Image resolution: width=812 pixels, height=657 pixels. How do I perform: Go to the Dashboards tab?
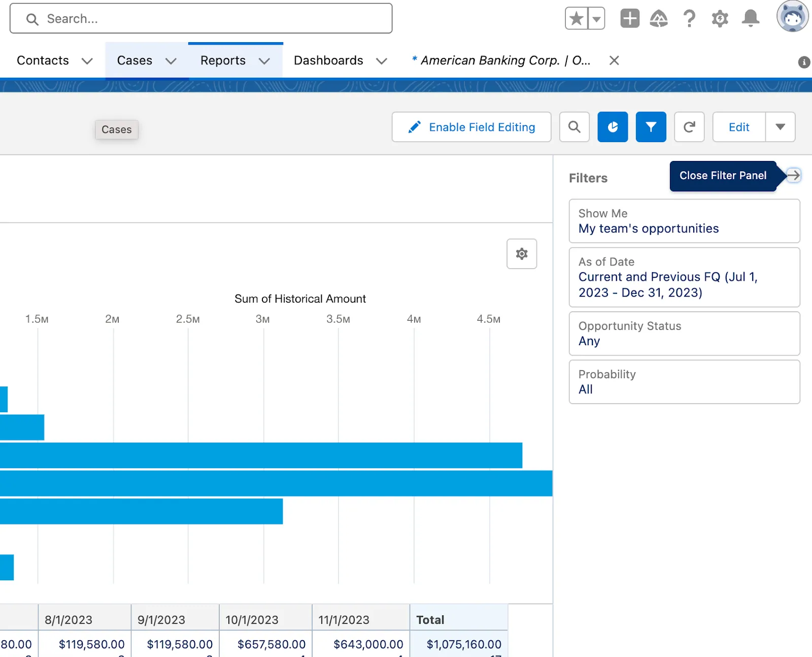click(x=328, y=60)
